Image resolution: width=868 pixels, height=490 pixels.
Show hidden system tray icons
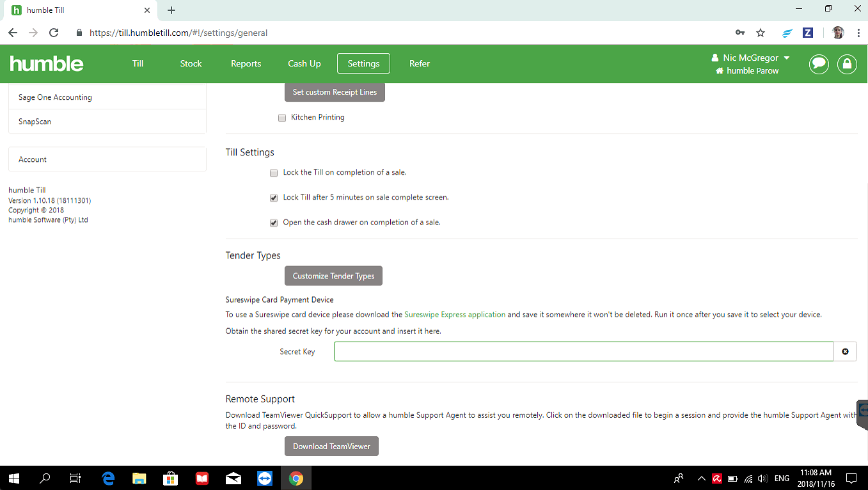[702, 478]
